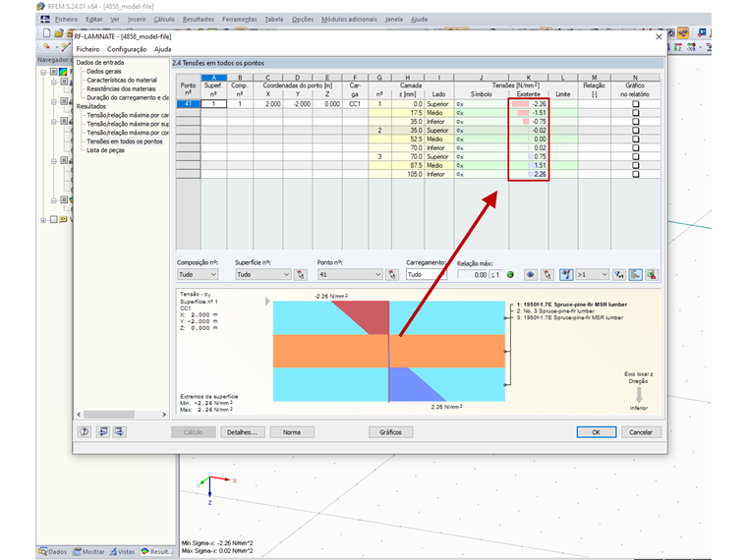Click the highlighted orange toolbar icon in RFEM top-right

pos(683,32)
